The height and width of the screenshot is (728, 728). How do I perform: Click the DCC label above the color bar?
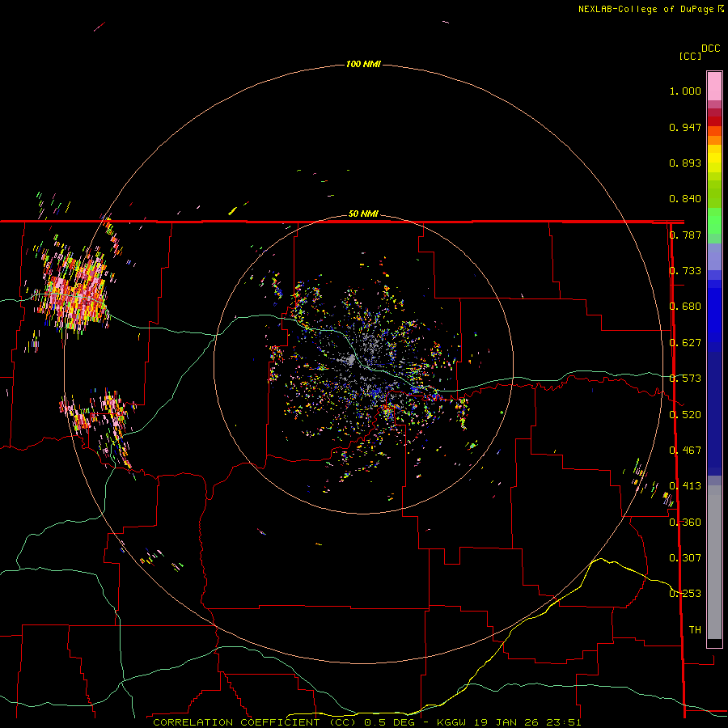click(711, 49)
